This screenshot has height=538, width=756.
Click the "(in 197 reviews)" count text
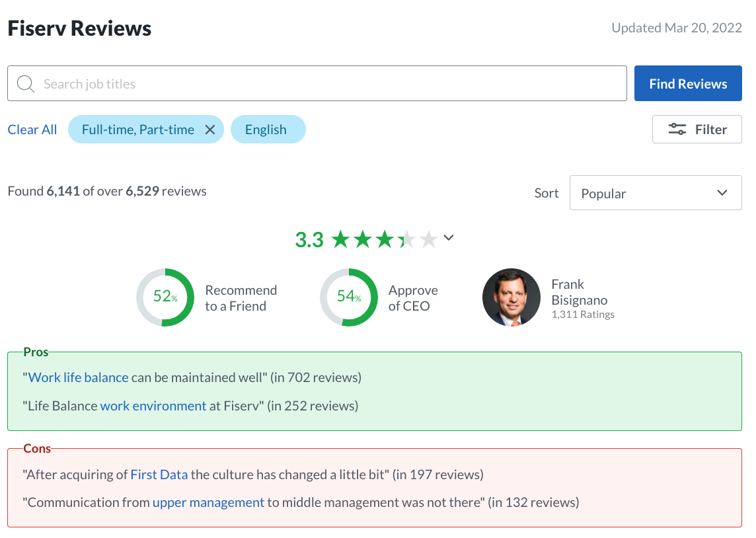click(438, 475)
